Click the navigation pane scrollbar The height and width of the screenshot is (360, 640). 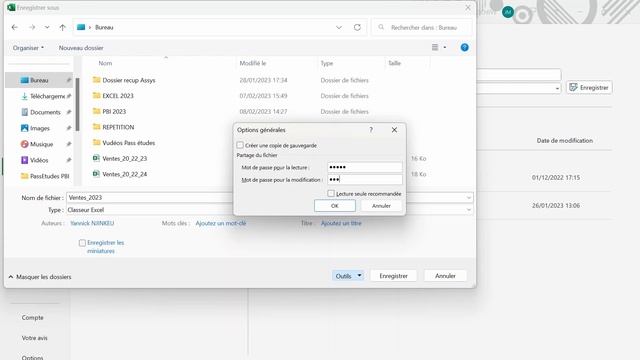(77, 104)
